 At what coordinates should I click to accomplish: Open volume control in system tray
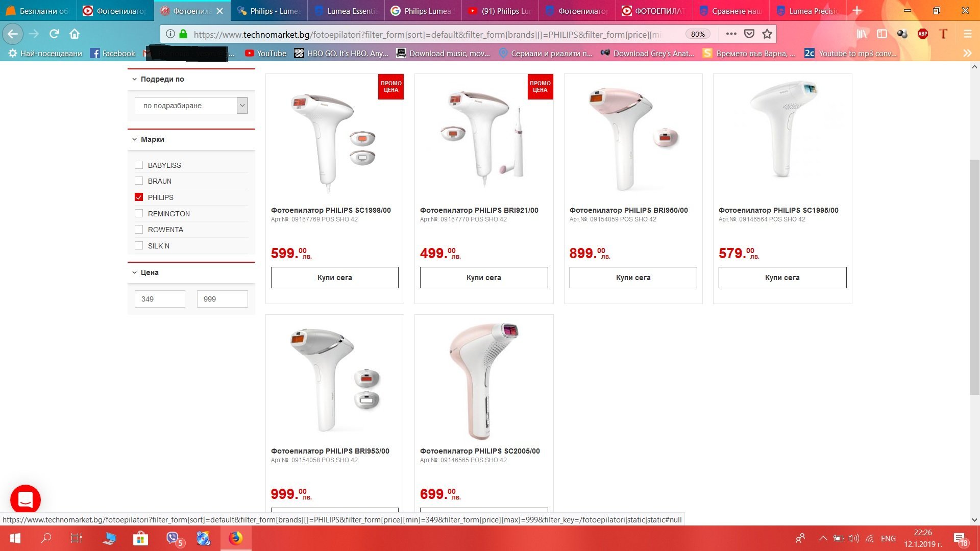pos(853,538)
